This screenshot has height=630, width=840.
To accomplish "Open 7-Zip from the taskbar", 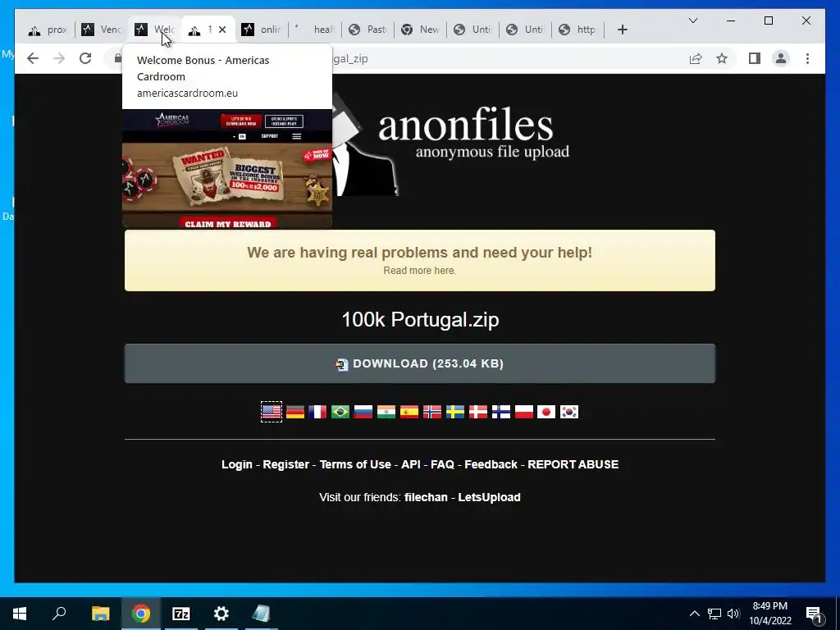I will coord(181,614).
